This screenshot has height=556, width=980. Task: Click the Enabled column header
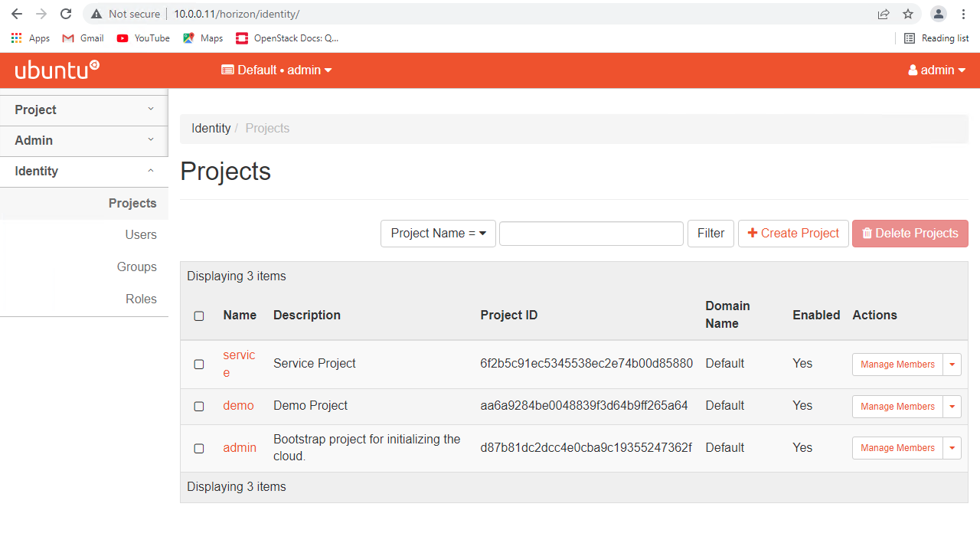pos(816,316)
